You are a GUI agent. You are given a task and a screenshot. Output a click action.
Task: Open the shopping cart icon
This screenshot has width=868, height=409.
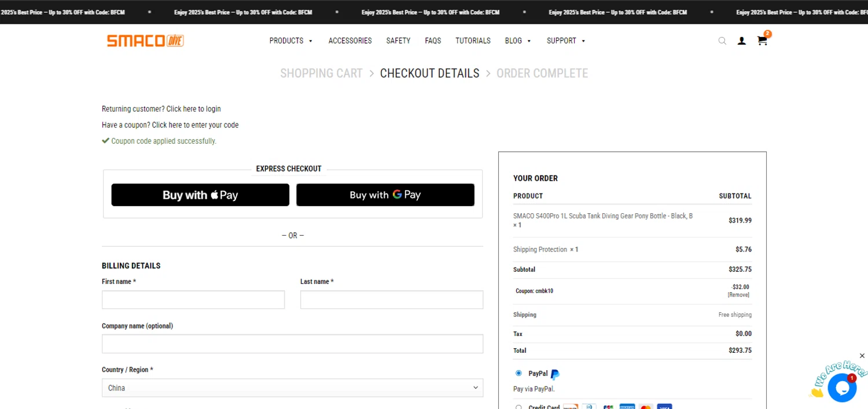pos(763,41)
